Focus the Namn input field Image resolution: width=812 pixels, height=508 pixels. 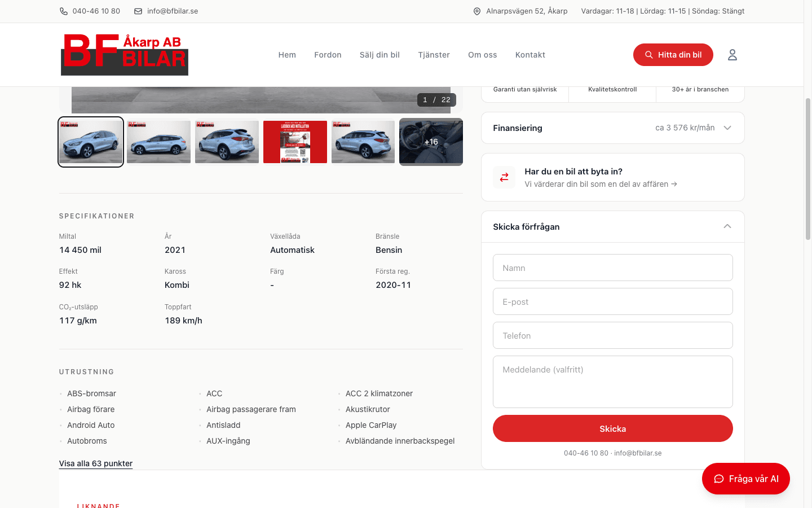pos(613,268)
